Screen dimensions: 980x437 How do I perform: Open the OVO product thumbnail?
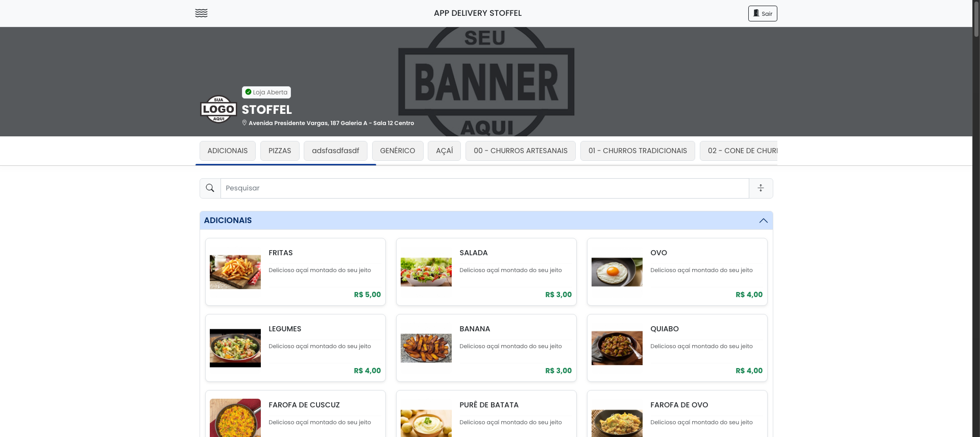pyautogui.click(x=617, y=272)
